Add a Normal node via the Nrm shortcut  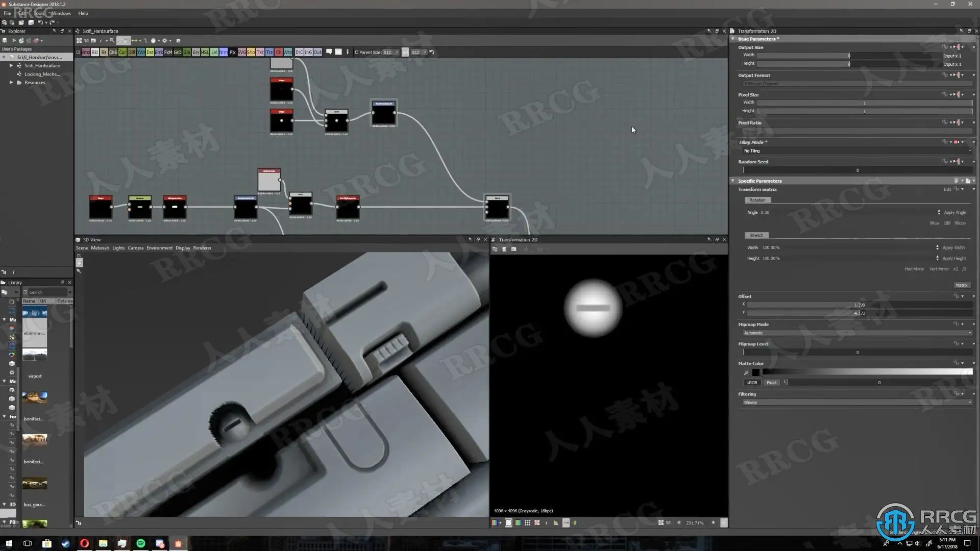[224, 52]
